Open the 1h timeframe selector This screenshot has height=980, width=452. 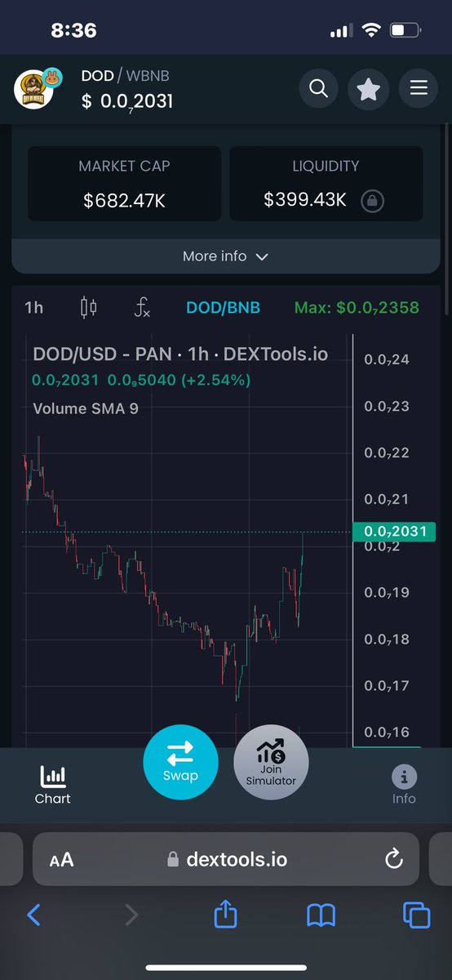pyautogui.click(x=33, y=308)
